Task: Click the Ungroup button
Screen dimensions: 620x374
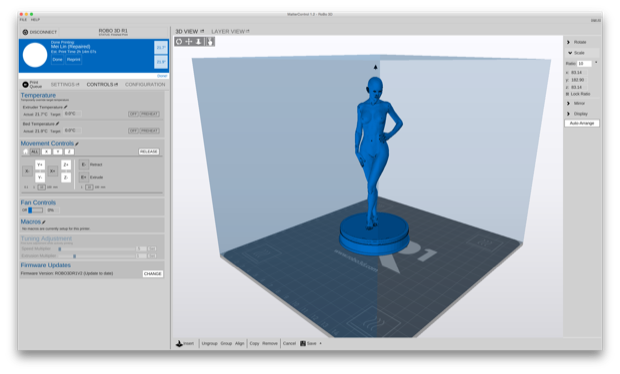Action: [210, 343]
